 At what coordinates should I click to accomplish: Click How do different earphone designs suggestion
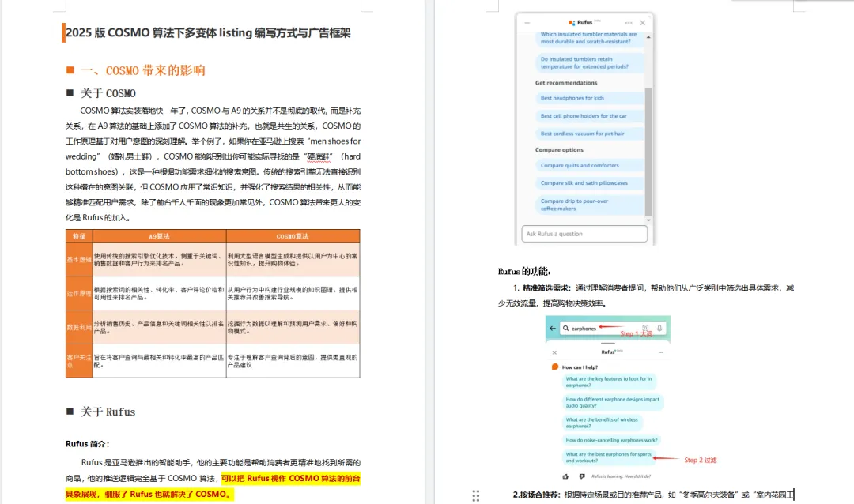(613, 402)
